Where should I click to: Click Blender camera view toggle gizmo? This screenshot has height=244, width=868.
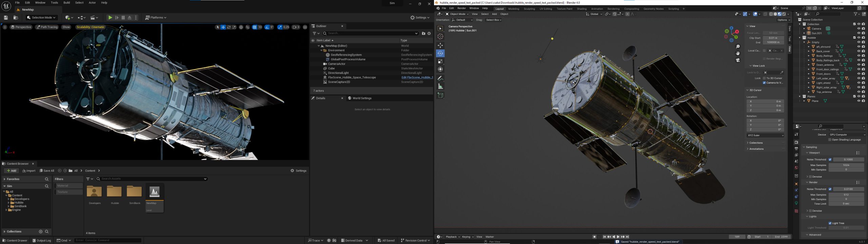(738, 60)
